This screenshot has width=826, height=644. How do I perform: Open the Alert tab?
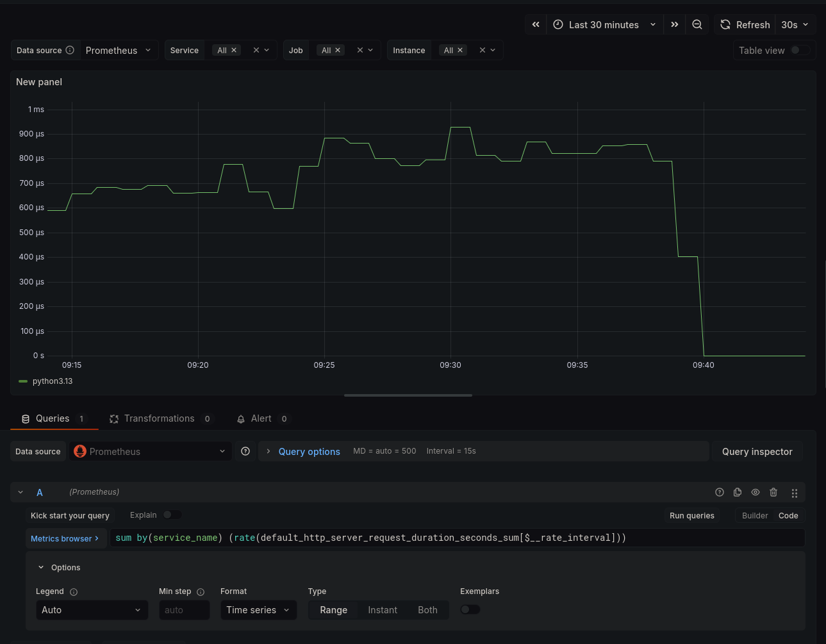pyautogui.click(x=261, y=418)
